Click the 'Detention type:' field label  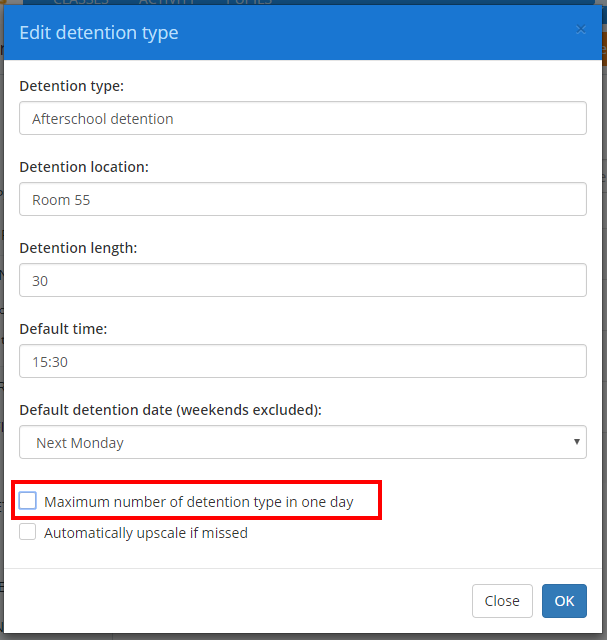point(72,86)
